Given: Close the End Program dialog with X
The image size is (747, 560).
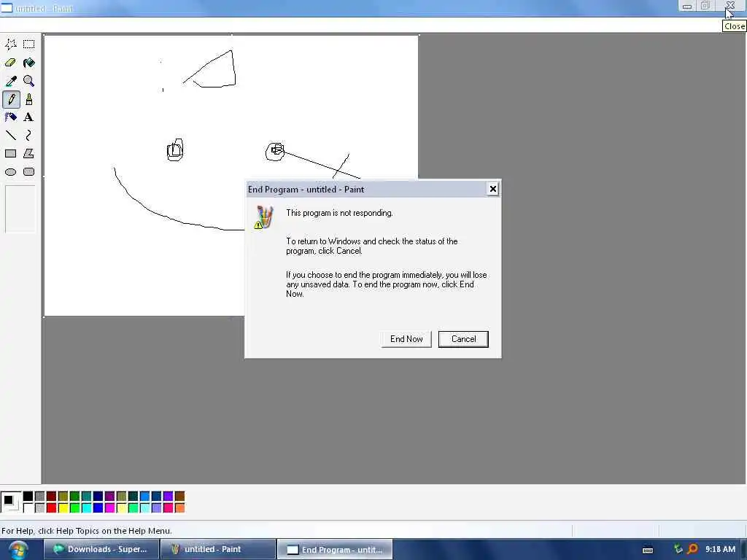Looking at the screenshot, I should click(x=493, y=189).
